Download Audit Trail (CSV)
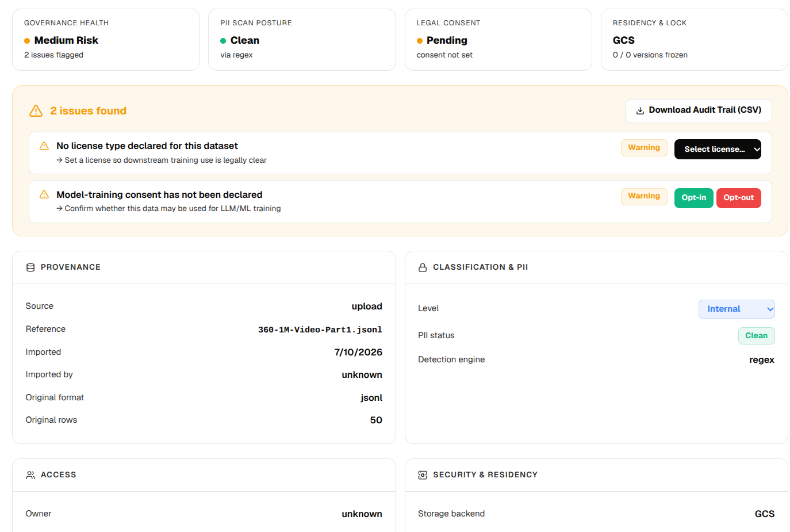790x532 pixels. pos(699,110)
